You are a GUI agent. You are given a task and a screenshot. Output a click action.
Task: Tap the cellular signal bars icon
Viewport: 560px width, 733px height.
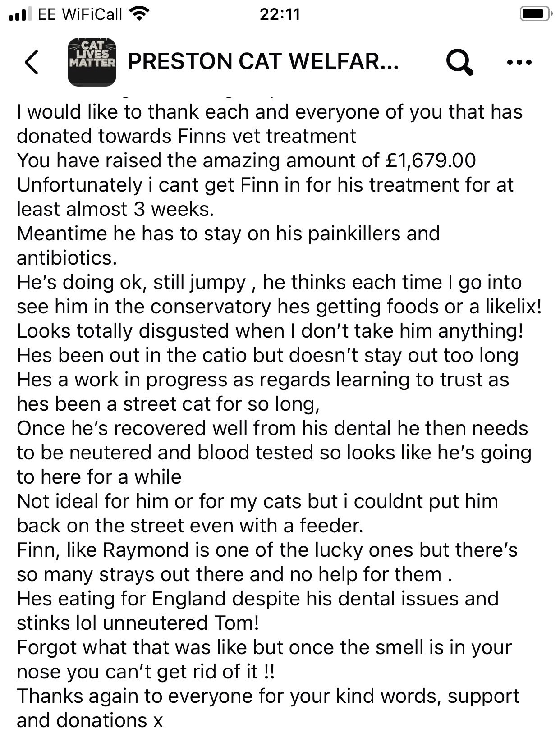20,14
